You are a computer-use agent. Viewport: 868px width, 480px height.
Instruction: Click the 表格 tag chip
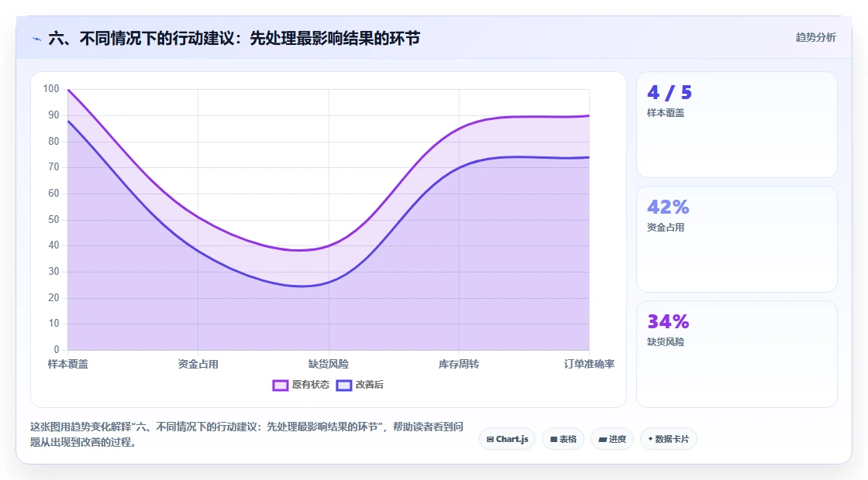click(563, 439)
